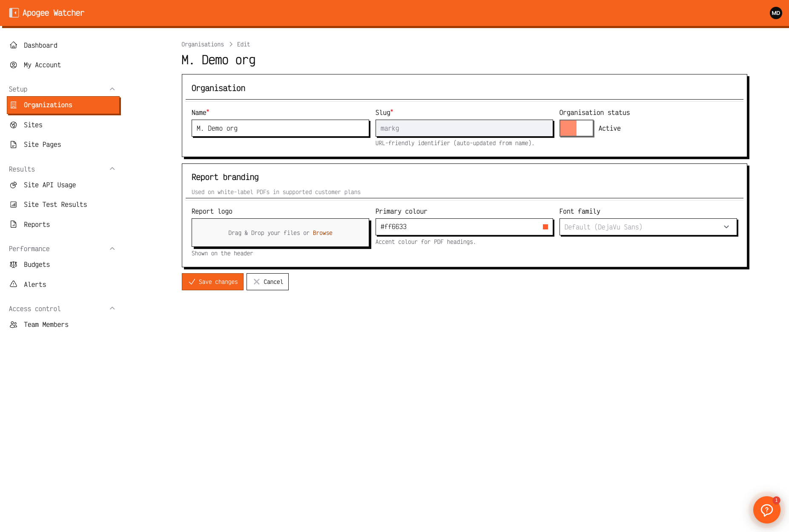Viewport: 789px width, 532px height.
Task: Click the Site Test Results chart icon
Action: (14, 204)
